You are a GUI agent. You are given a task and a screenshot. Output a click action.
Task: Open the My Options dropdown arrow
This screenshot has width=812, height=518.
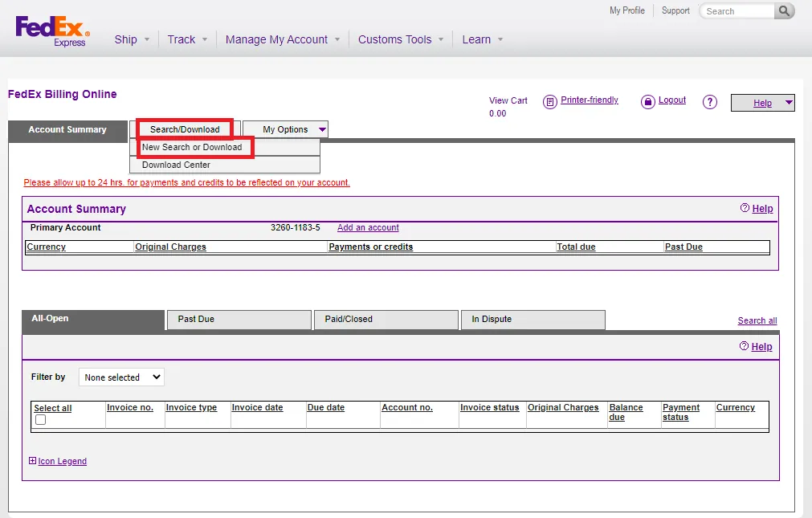pyautogui.click(x=322, y=129)
